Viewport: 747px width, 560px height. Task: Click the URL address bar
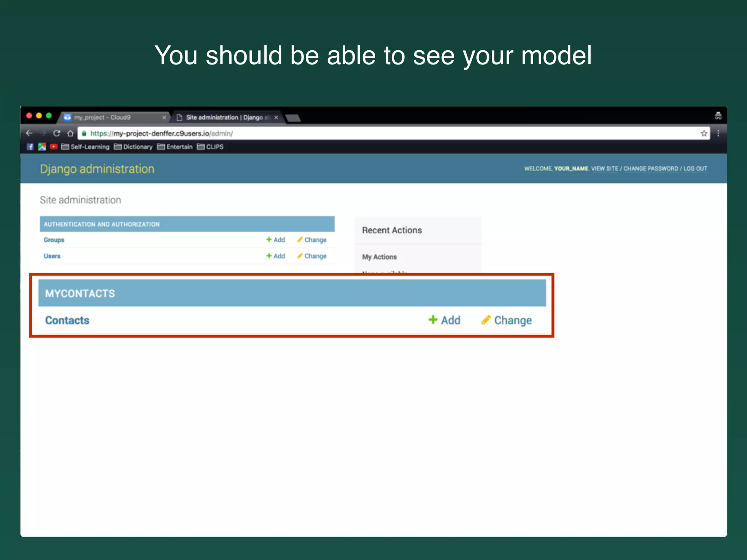365,133
